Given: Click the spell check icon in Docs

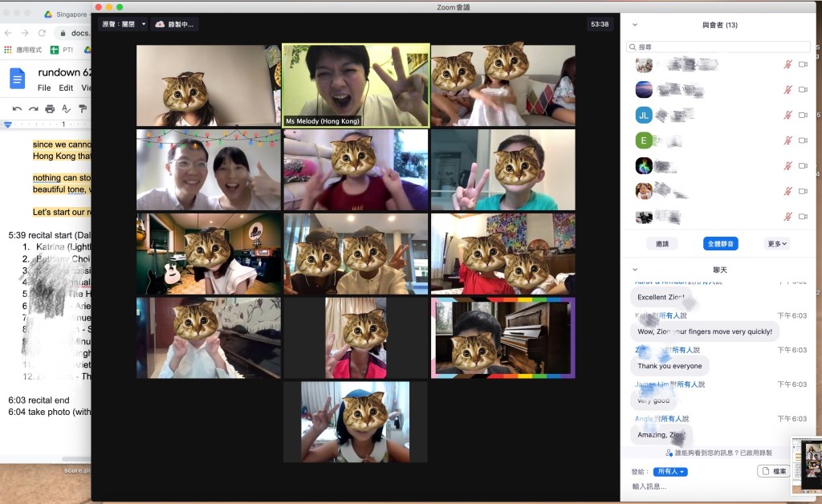Looking at the screenshot, I should tap(66, 108).
